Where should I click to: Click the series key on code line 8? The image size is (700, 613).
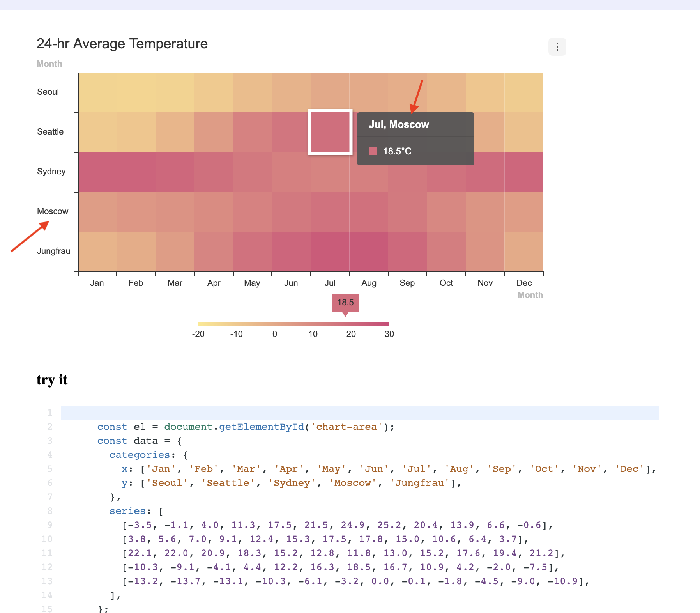click(128, 511)
